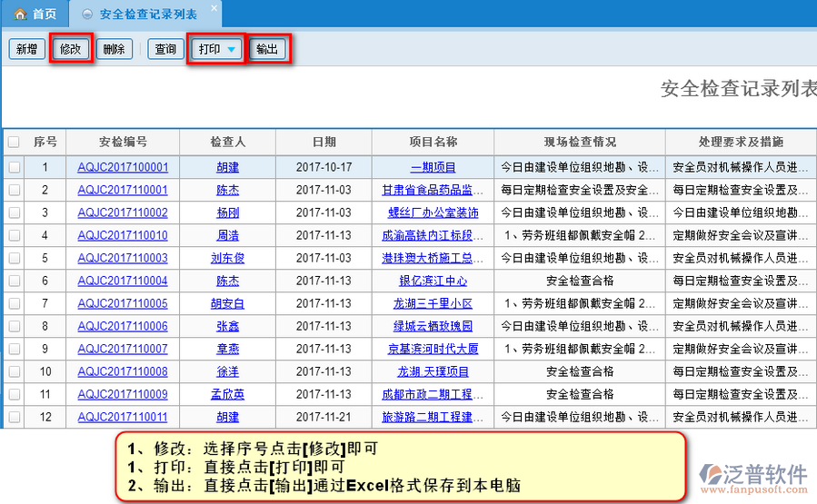Click the 安检编号 column header
Image resolution: width=817 pixels, height=504 pixels.
coord(123,143)
